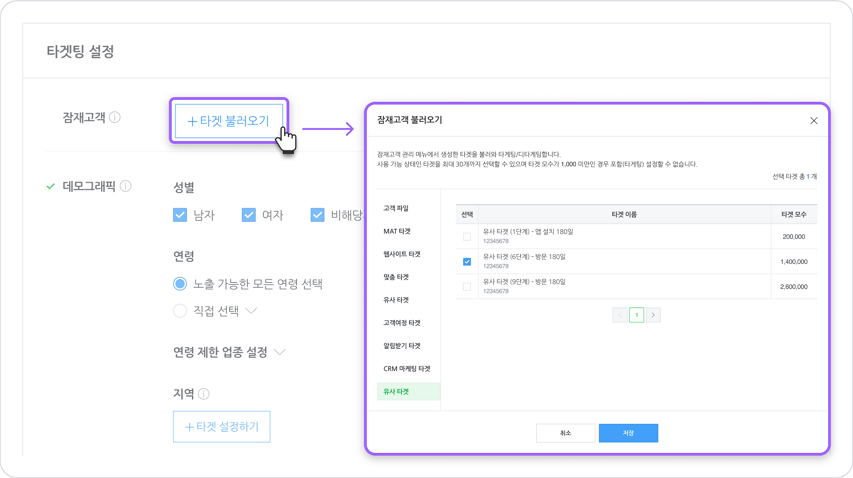Viewport: 853px width, 478px height.
Task: Click the info icon next to 잠재고객
Action: point(115,118)
